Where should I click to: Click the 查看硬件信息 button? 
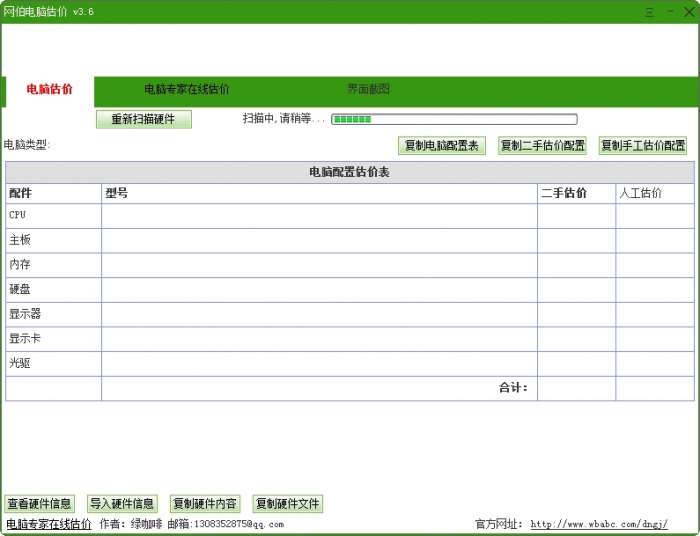(x=39, y=504)
